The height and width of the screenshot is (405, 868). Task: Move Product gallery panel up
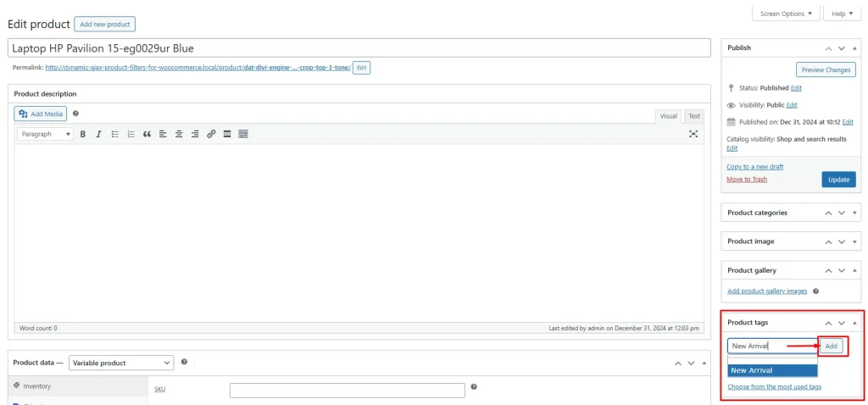tap(828, 270)
